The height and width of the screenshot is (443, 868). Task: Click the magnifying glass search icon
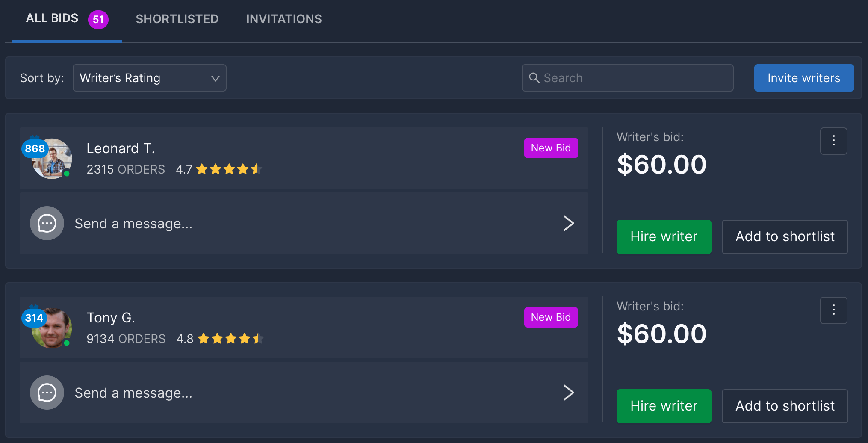tap(534, 78)
